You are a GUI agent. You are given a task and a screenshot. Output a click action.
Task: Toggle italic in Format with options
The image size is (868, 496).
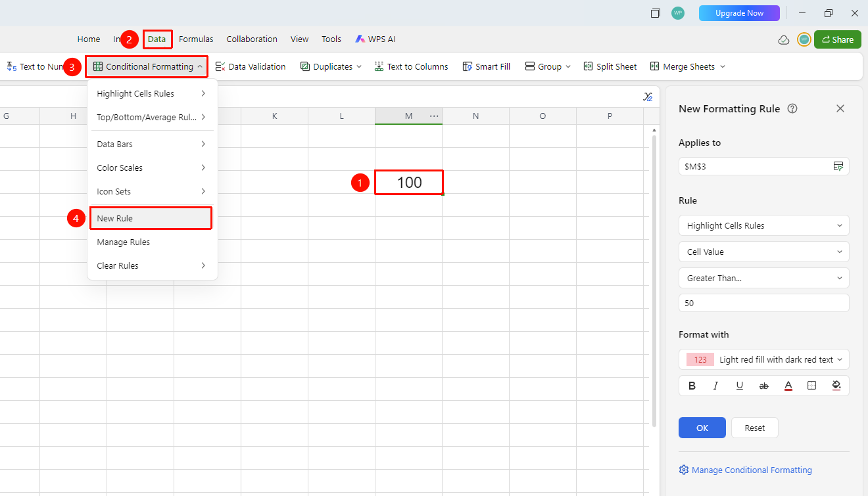[715, 386]
